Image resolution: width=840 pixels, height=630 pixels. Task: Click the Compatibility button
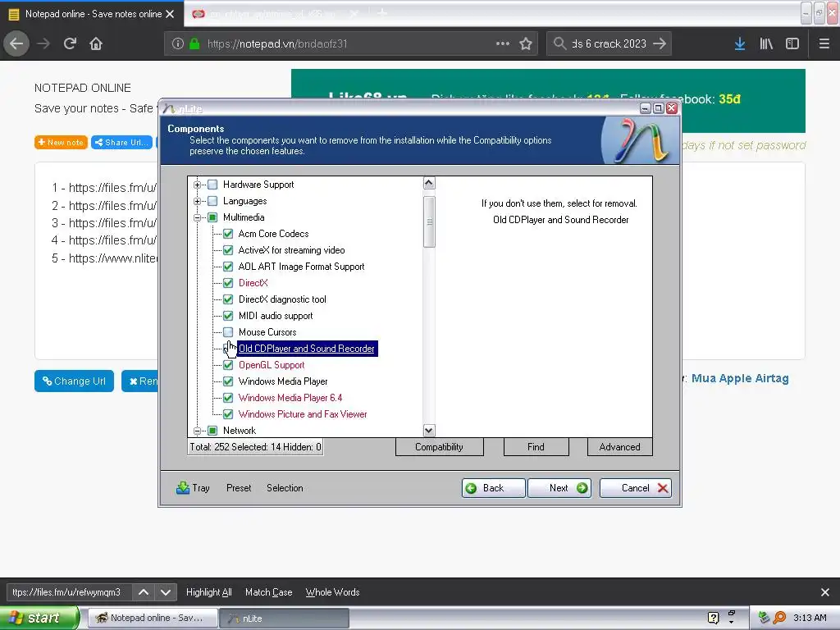pyautogui.click(x=440, y=447)
